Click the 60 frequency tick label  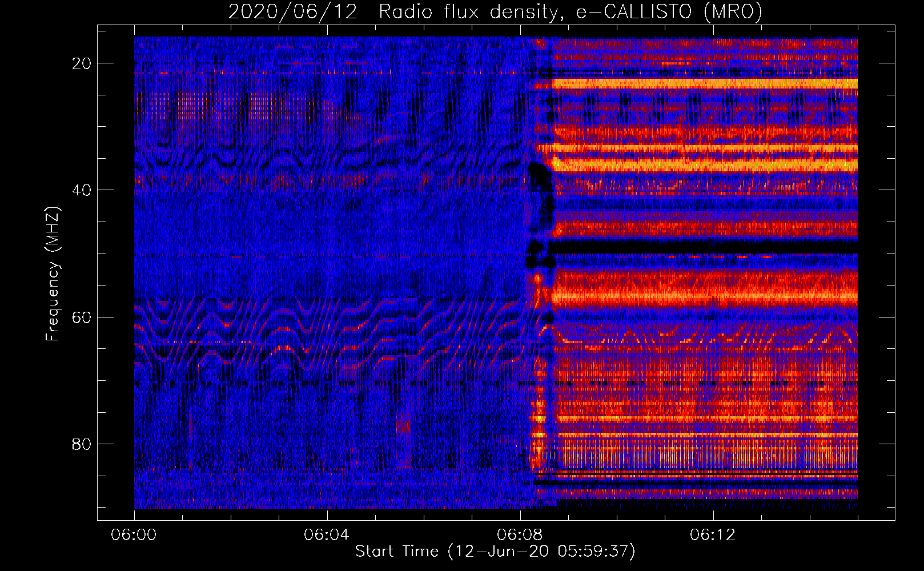click(x=82, y=317)
